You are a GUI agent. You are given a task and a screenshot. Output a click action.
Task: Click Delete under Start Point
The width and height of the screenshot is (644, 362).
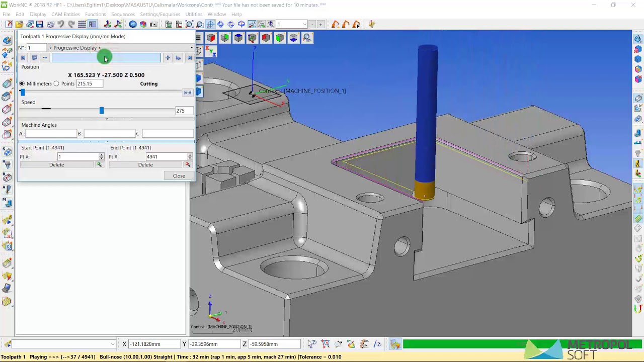tap(57, 165)
